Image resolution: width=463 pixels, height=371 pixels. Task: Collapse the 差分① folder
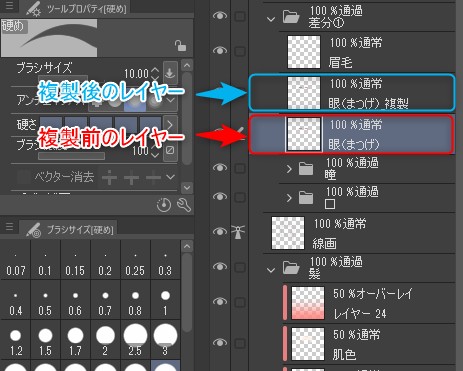click(271, 19)
